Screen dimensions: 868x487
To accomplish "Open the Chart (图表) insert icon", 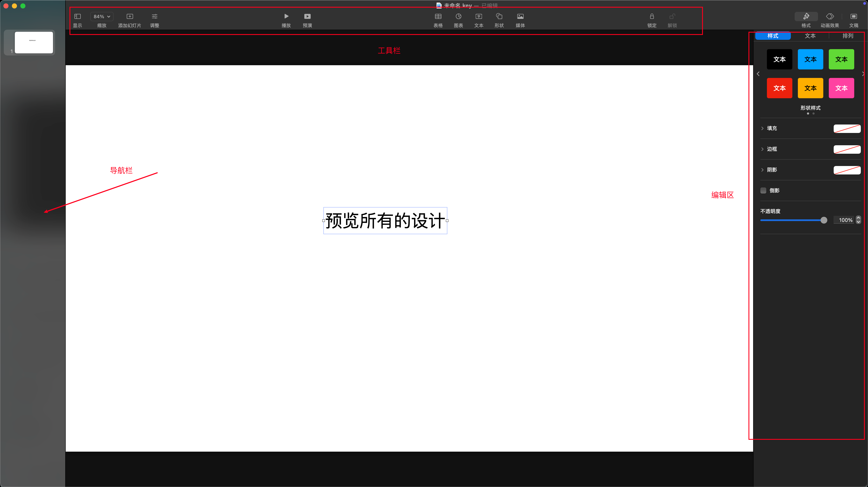I will pos(458,17).
